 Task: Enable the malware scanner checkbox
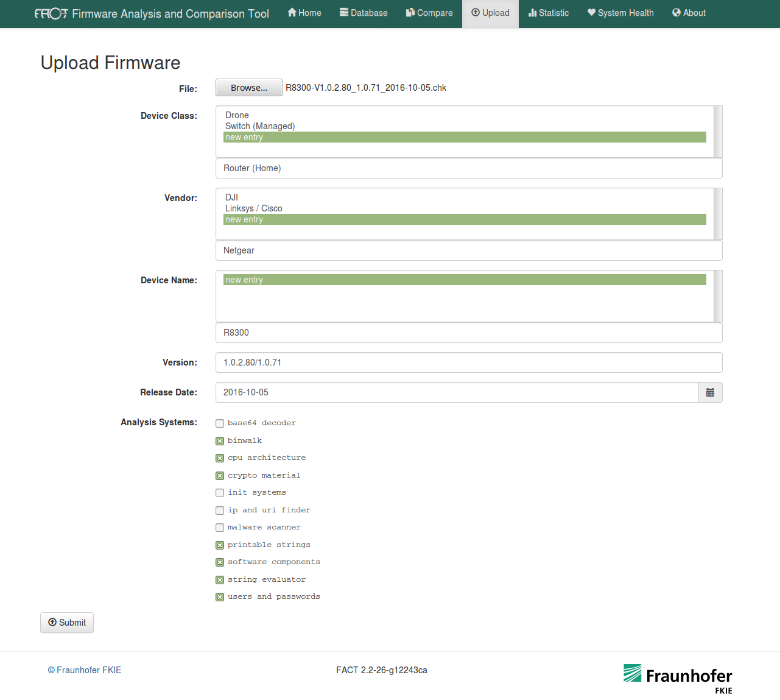tap(220, 528)
